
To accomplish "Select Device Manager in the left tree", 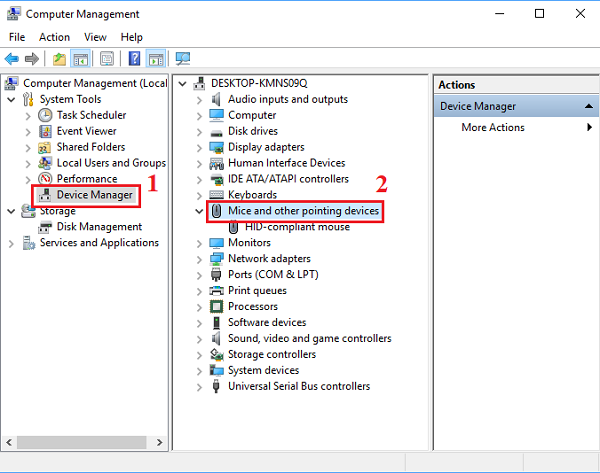I will click(x=94, y=195).
